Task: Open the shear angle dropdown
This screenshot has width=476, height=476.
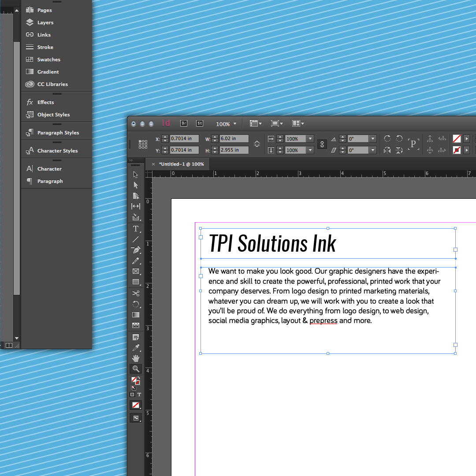Action: click(373, 150)
